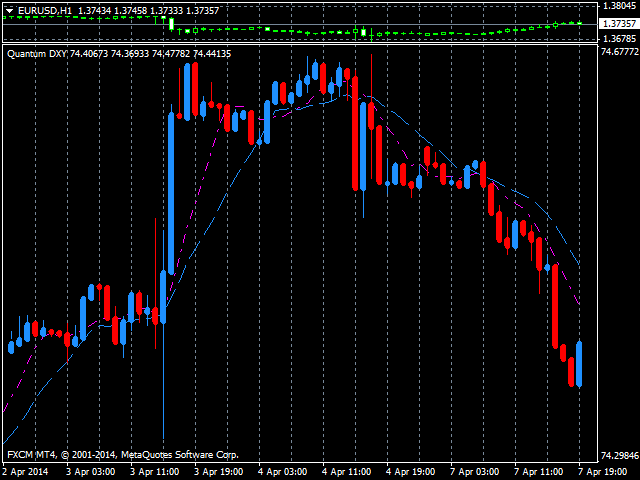Click the triangle arrow beside EURUSD,H1
The width and height of the screenshot is (640, 480).
point(9,10)
